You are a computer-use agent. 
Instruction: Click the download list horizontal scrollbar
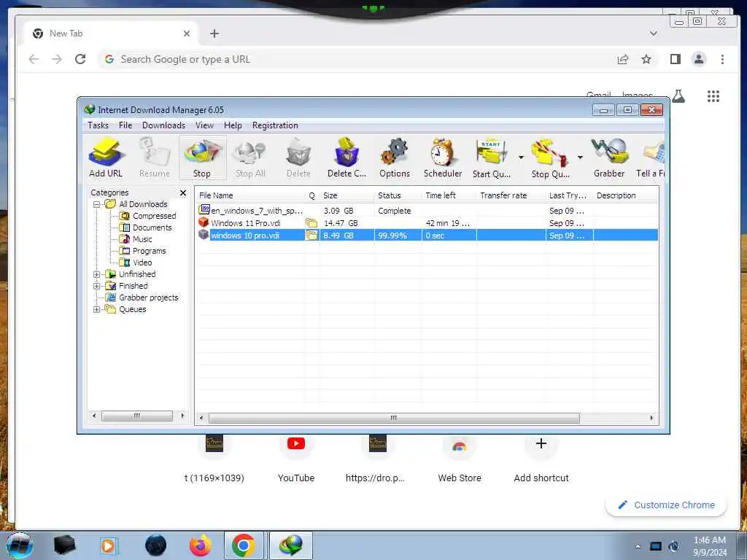pyautogui.click(x=394, y=418)
